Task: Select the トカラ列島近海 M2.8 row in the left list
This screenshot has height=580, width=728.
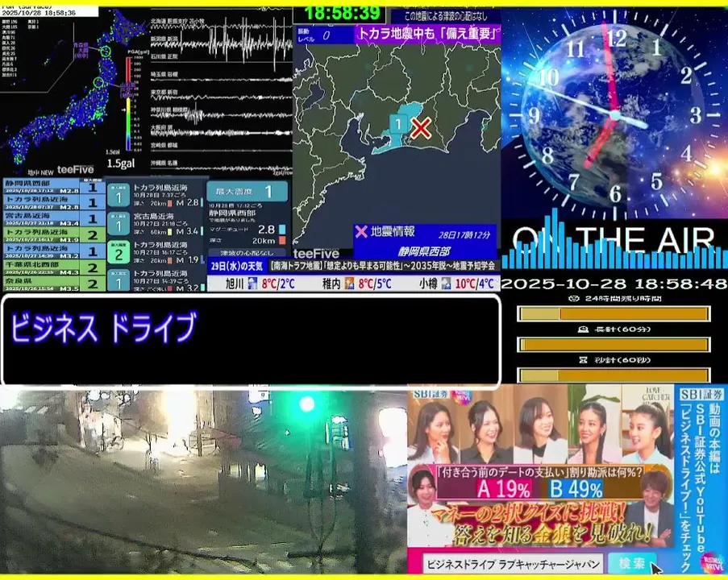Action: (x=54, y=203)
